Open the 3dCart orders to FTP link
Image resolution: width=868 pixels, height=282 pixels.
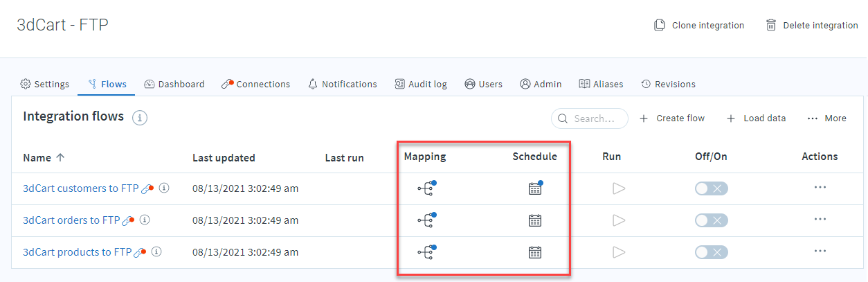(71, 220)
